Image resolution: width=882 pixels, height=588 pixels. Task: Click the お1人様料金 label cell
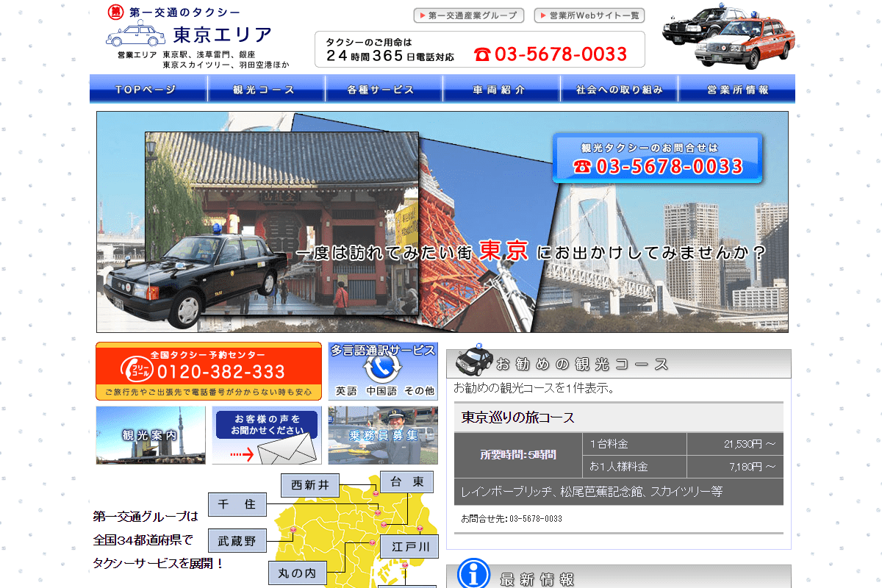tap(635, 467)
